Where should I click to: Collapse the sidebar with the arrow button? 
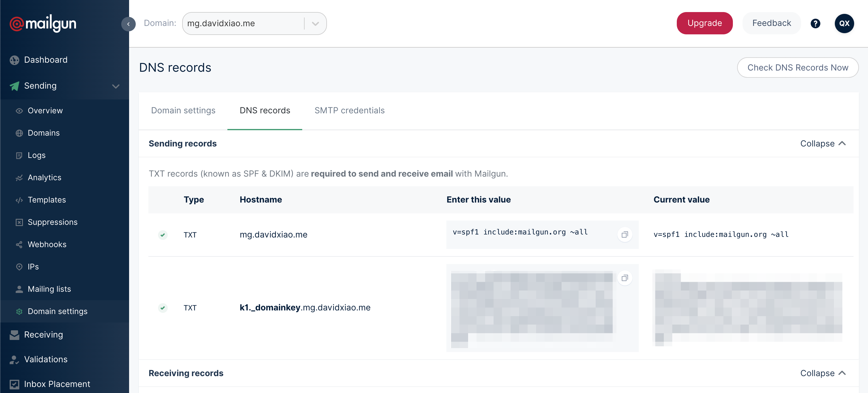[x=128, y=24]
